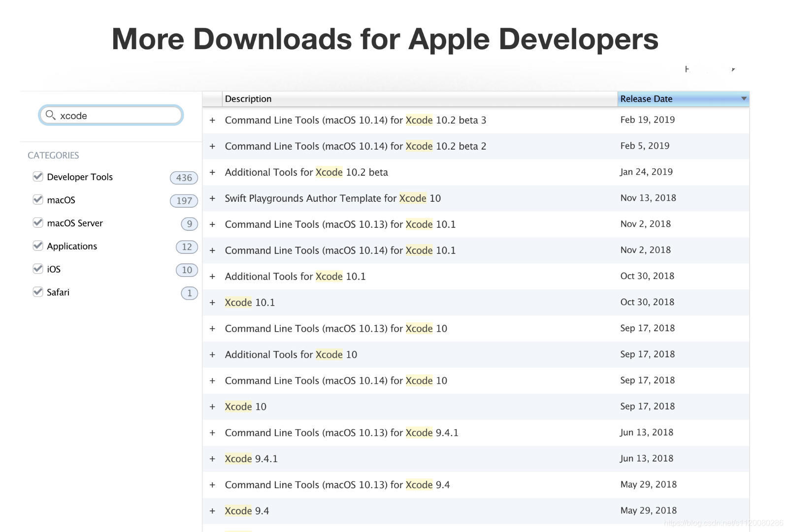Click the xcode search input field
The width and height of the screenshot is (788, 532).
click(x=111, y=115)
